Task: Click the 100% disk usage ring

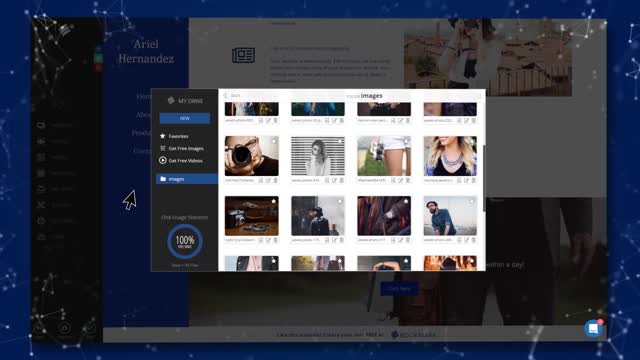Action: (x=185, y=241)
